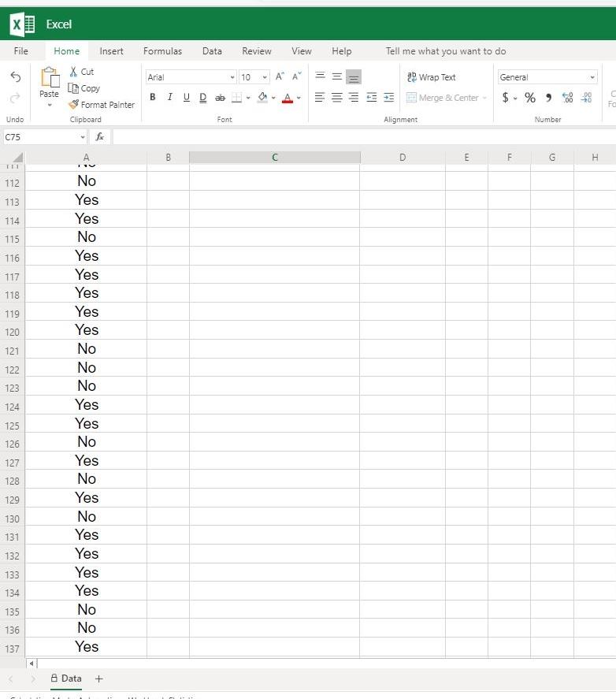Image resolution: width=616 pixels, height=699 pixels.
Task: Click the Paste clipboard icon
Action: click(50, 76)
